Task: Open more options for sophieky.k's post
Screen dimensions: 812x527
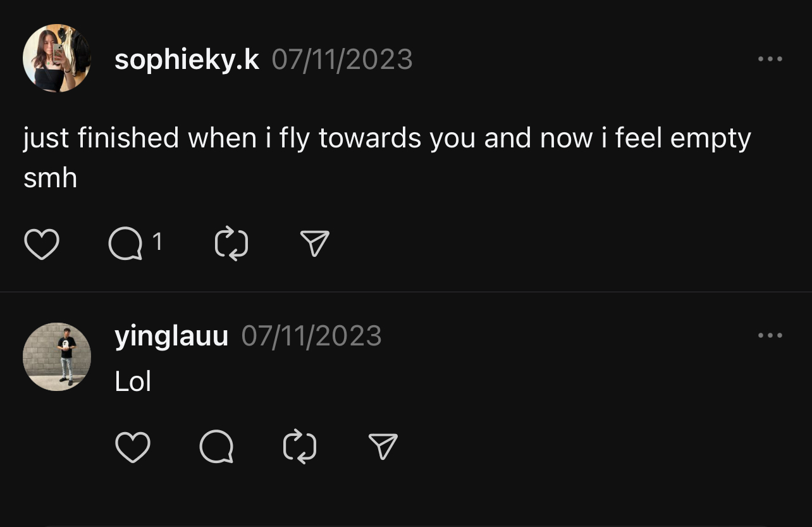Action: point(770,59)
